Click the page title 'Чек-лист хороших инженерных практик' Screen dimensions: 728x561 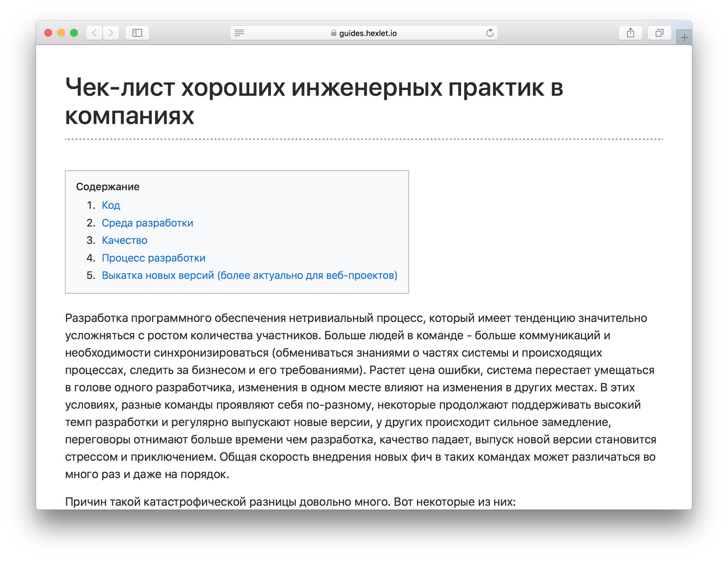point(314,101)
